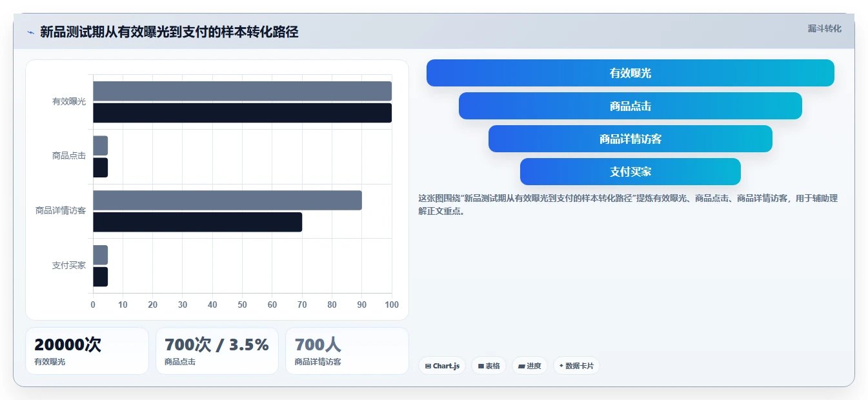Screen dimensions: 868x400
Task: Click the 有效曝光 y-axis label
Action: (69, 102)
